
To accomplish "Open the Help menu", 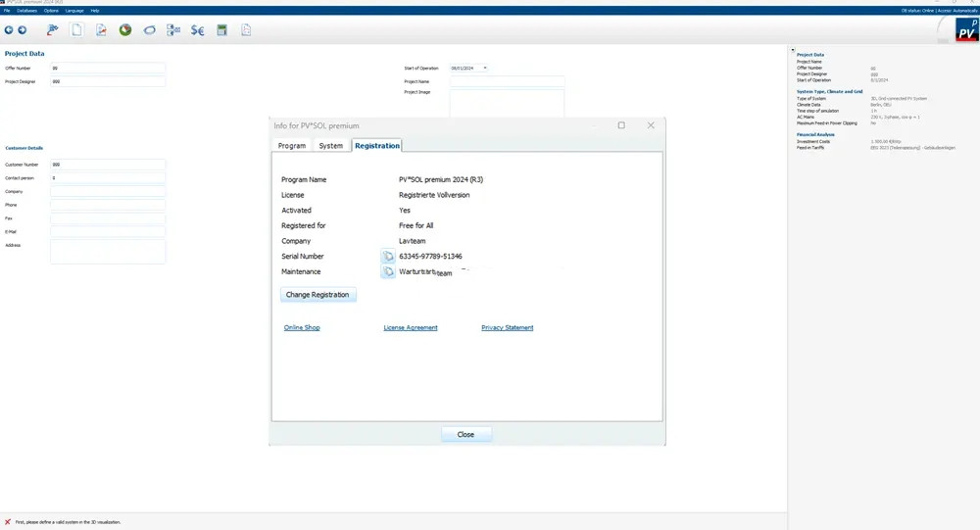I will [x=95, y=11].
